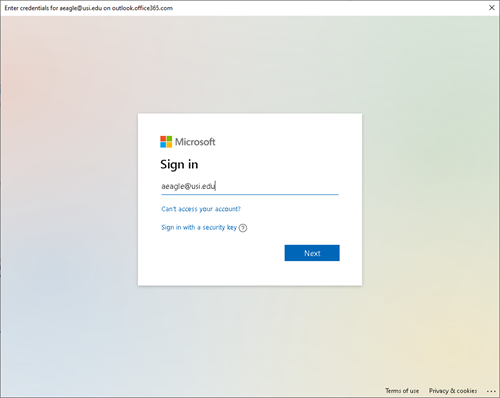Click the red square of the Microsoft logo
Screen dimensions: 500x398
(x=163, y=139)
